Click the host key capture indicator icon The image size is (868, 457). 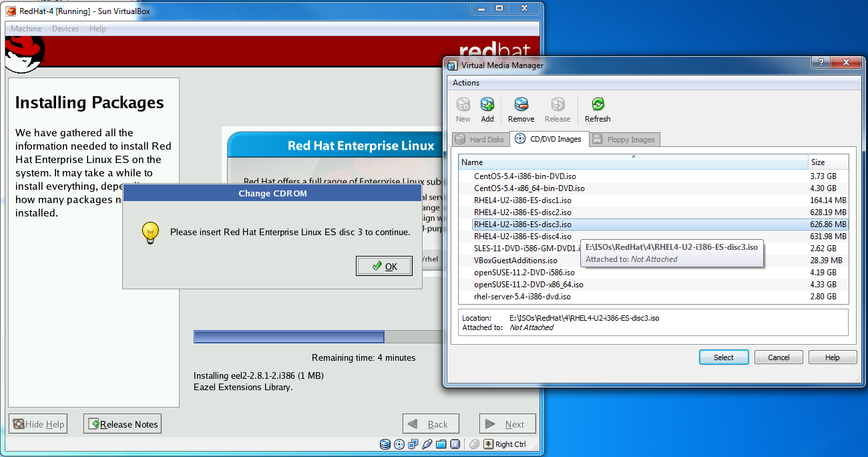click(489, 444)
